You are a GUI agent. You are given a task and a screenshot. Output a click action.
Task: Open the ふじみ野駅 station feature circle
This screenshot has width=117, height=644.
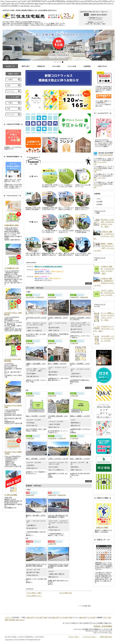coord(50,199)
